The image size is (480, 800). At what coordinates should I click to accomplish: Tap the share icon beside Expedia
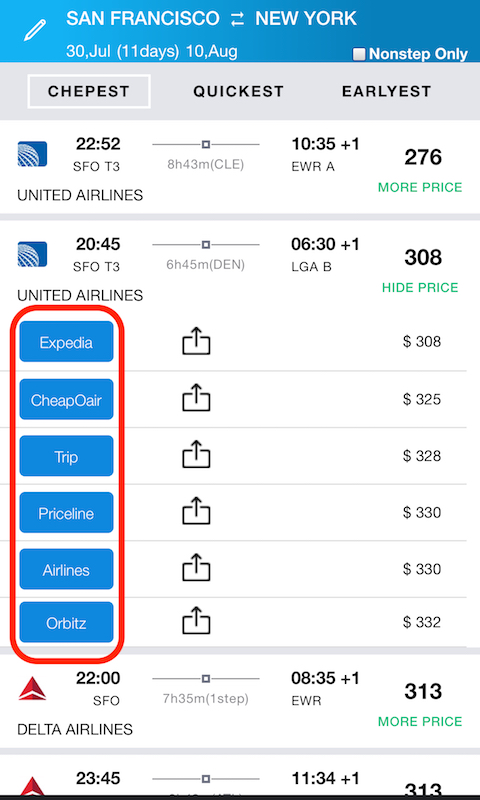(196, 341)
